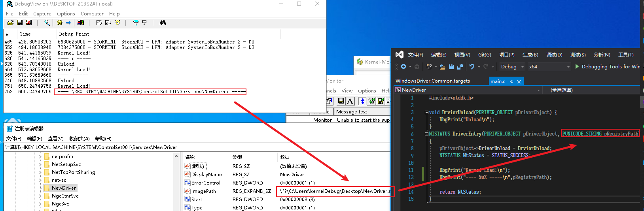Open the 生成(B) menu in Visual Studio
The image size is (644, 211).
(530, 55)
